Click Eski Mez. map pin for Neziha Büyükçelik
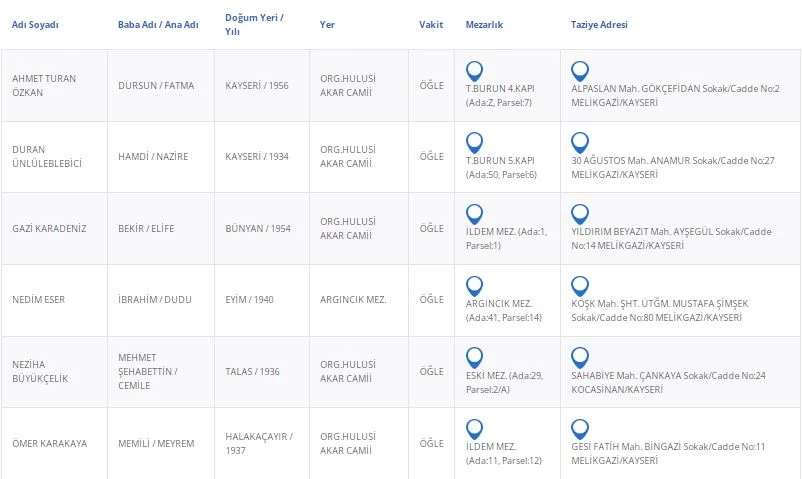 [475, 357]
